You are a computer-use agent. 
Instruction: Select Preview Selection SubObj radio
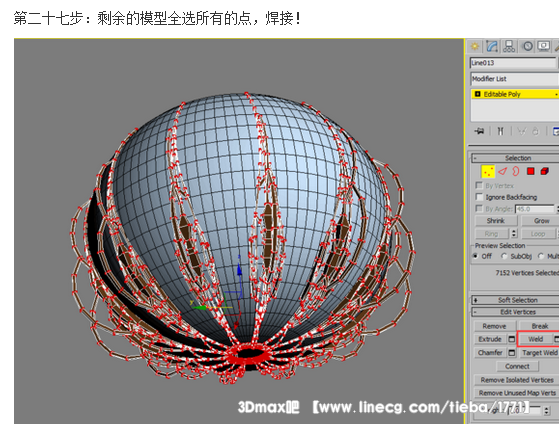(x=504, y=256)
